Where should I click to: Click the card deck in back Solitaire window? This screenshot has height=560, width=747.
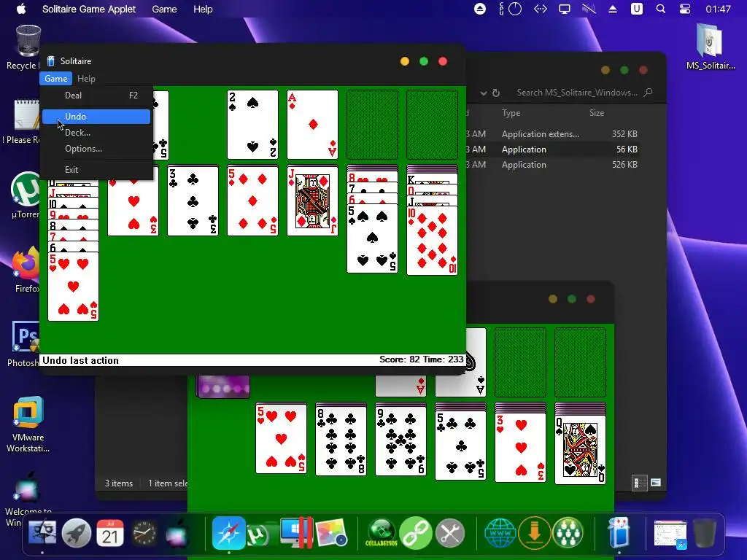[223, 386]
